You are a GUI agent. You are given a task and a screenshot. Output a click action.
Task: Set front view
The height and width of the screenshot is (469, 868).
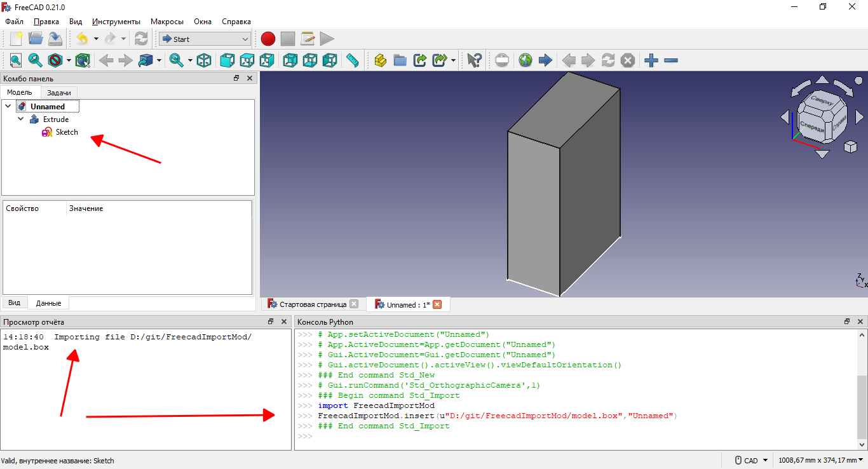227,60
